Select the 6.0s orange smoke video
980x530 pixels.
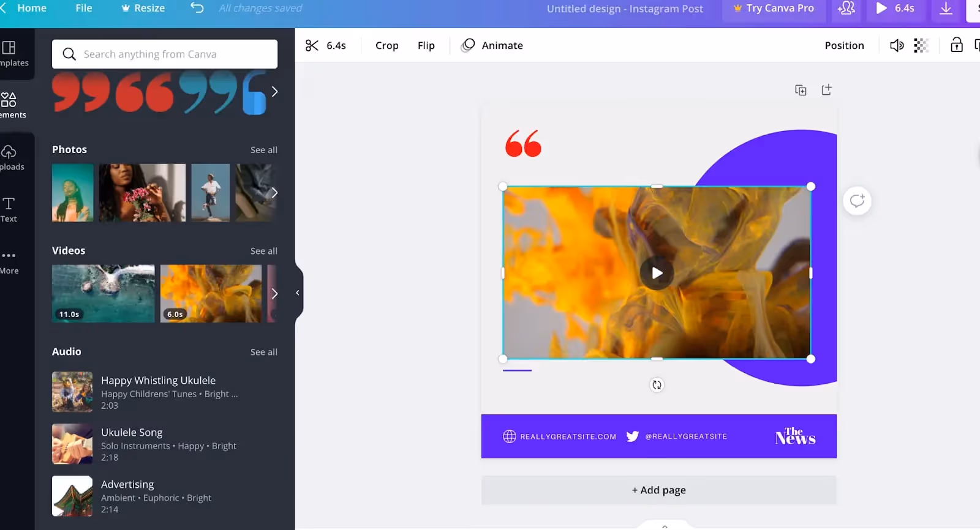tap(211, 294)
